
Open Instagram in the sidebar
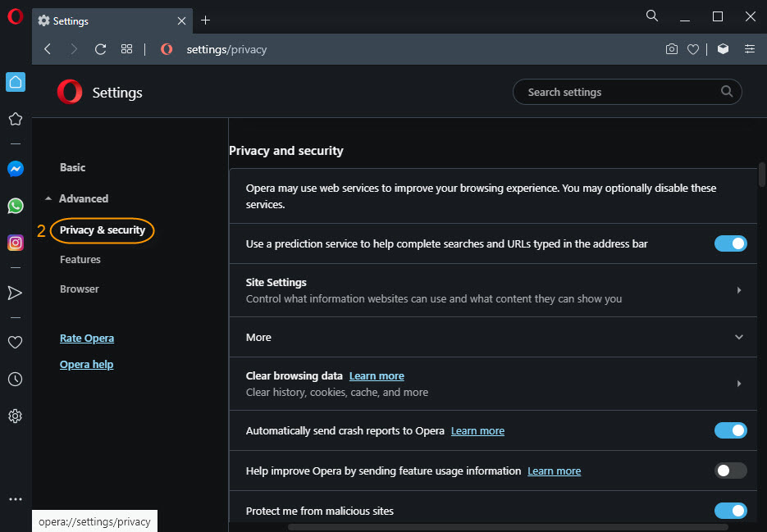tap(15, 243)
